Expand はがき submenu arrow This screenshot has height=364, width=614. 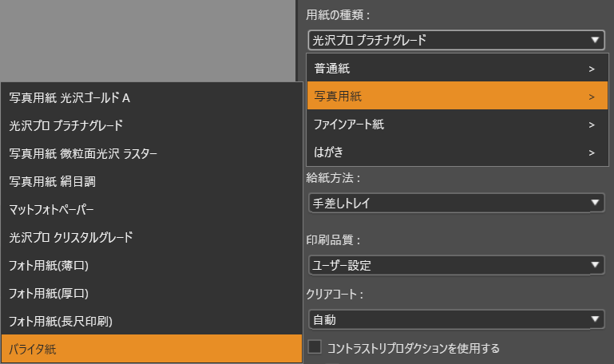592,152
